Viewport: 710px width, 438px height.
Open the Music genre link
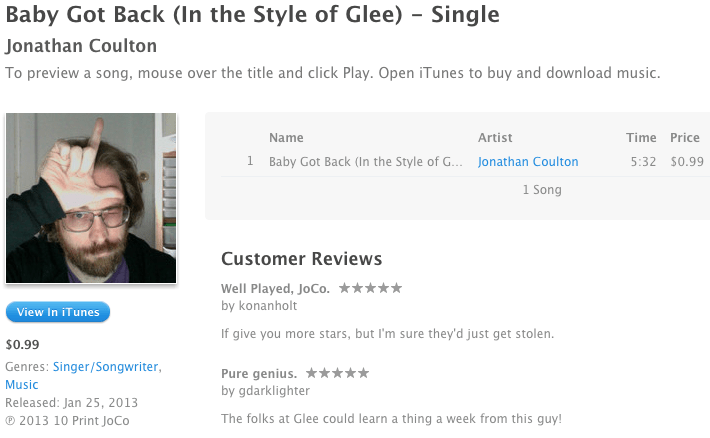22,385
